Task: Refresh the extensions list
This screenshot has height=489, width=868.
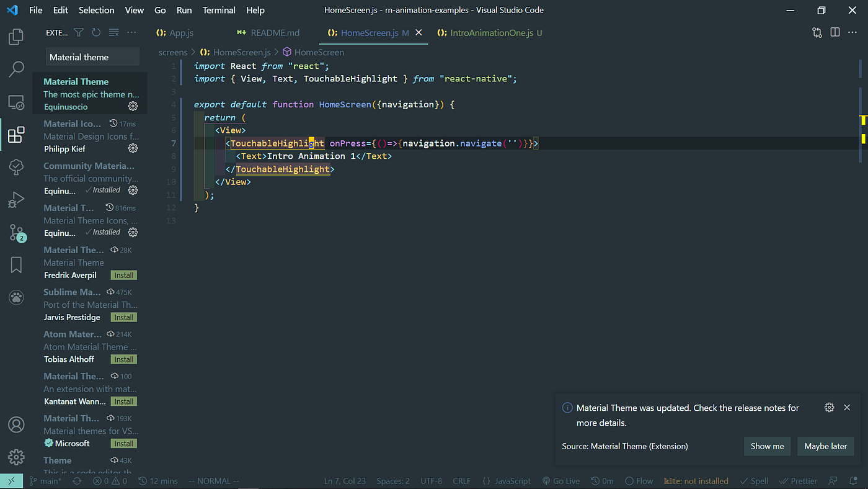Action: 96,33
